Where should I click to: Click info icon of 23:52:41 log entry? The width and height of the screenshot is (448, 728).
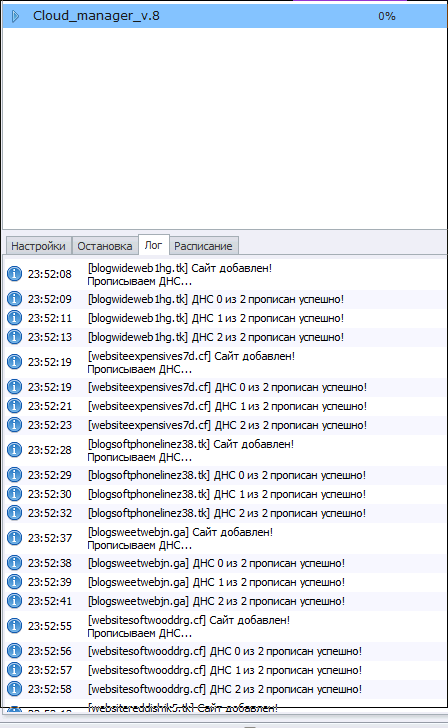(x=14, y=601)
